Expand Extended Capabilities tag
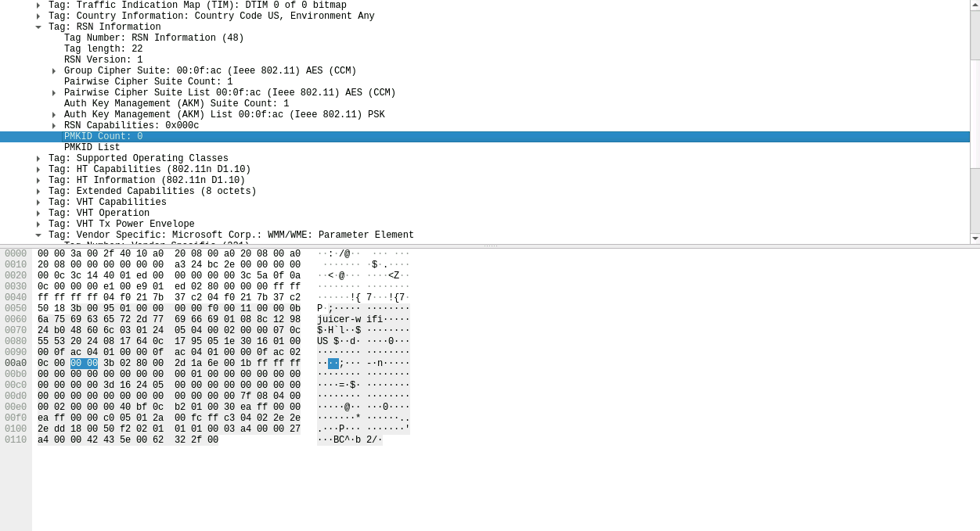The height and width of the screenshot is (531, 980). [x=38, y=191]
